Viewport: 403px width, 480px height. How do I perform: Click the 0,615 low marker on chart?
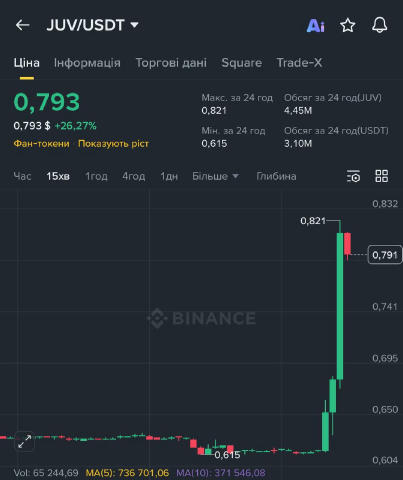227,455
